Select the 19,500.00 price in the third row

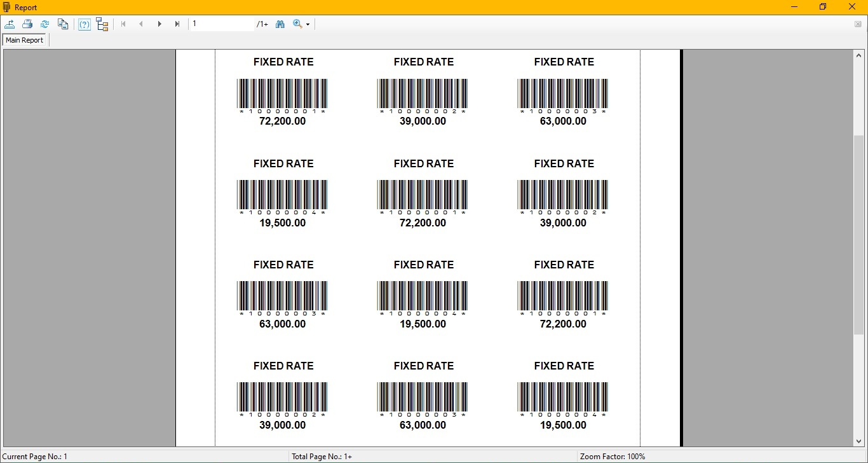click(423, 324)
